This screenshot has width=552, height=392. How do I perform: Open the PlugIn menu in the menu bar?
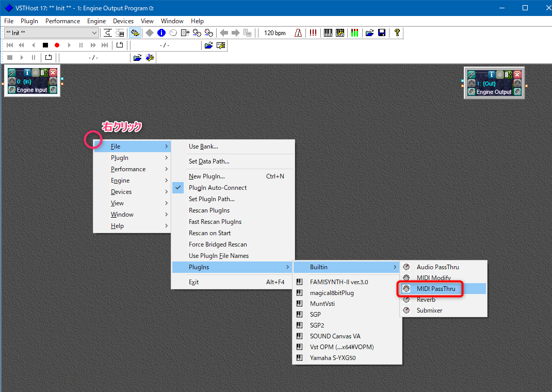(29, 21)
